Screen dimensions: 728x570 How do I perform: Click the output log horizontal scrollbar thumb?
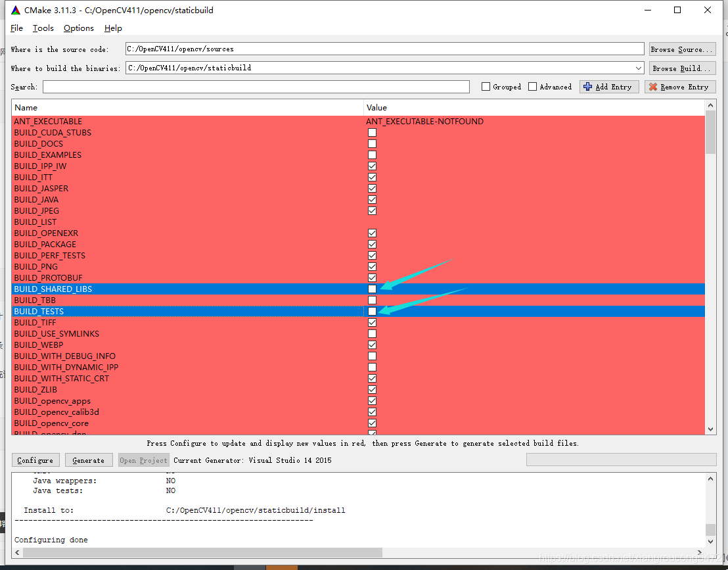202,552
